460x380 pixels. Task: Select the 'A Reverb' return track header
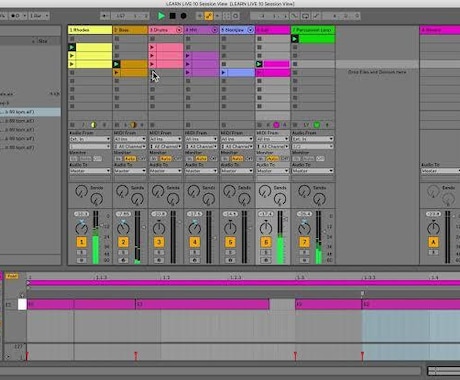tap(440, 30)
